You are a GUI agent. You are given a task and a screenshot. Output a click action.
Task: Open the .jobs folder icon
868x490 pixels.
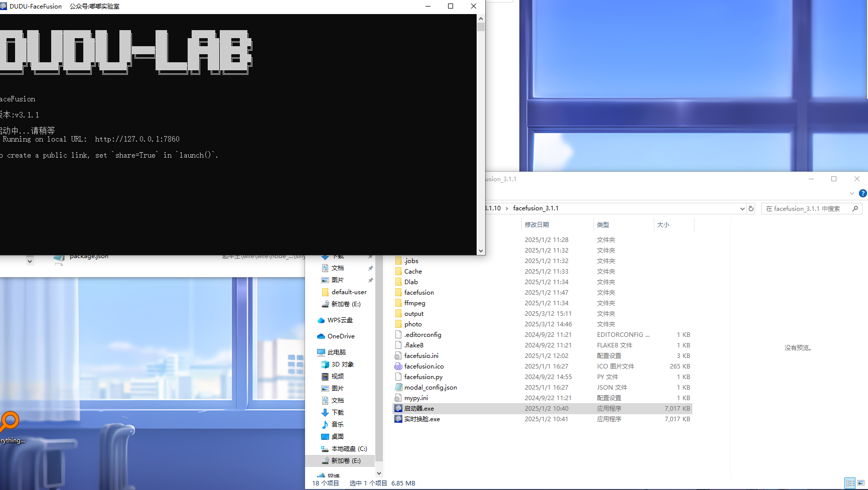[398, 261]
